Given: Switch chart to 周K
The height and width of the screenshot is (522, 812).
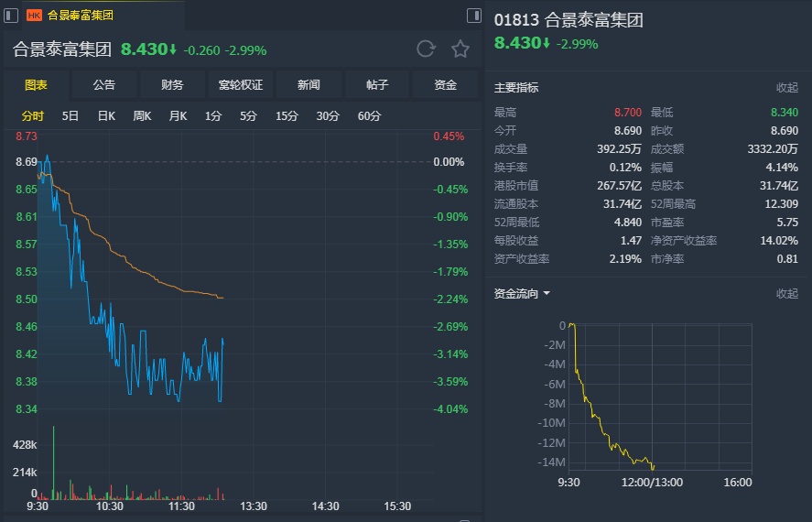Looking at the screenshot, I should coord(142,116).
